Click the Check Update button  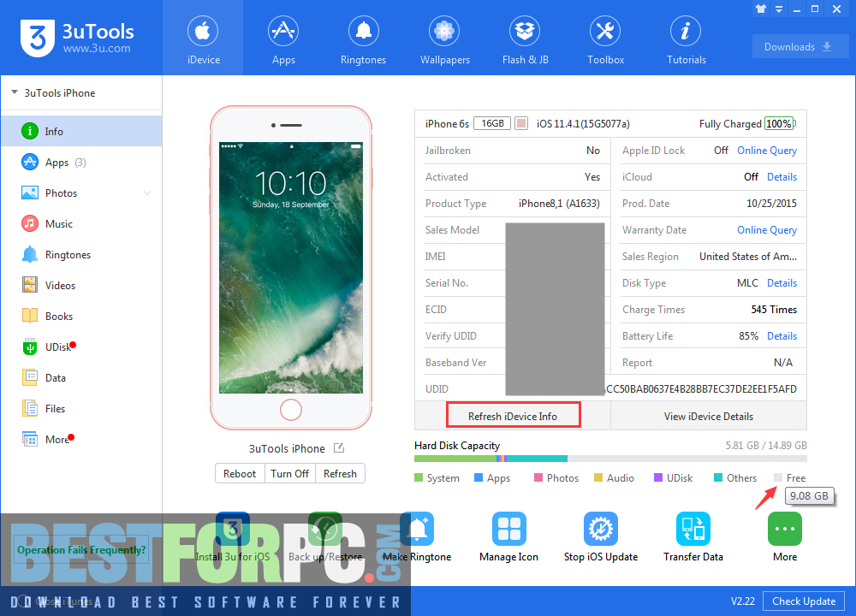[x=804, y=601]
